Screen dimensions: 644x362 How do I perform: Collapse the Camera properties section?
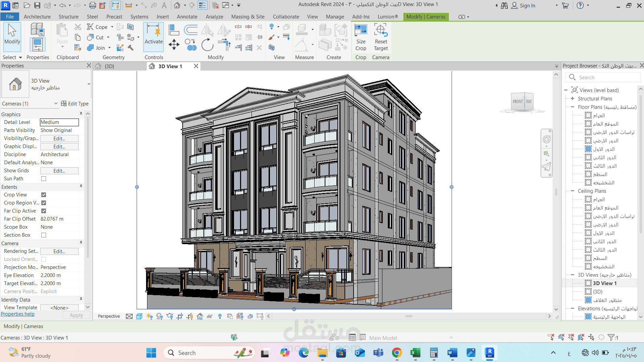point(81,242)
